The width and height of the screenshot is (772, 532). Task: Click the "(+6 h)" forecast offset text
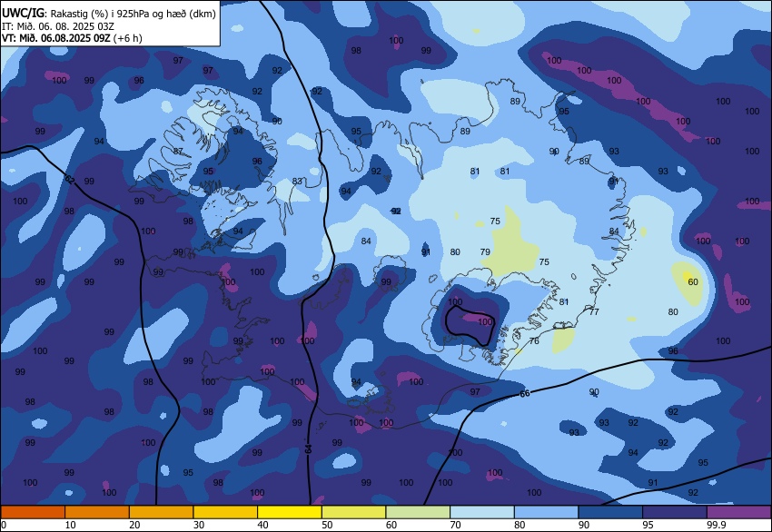[127, 38]
